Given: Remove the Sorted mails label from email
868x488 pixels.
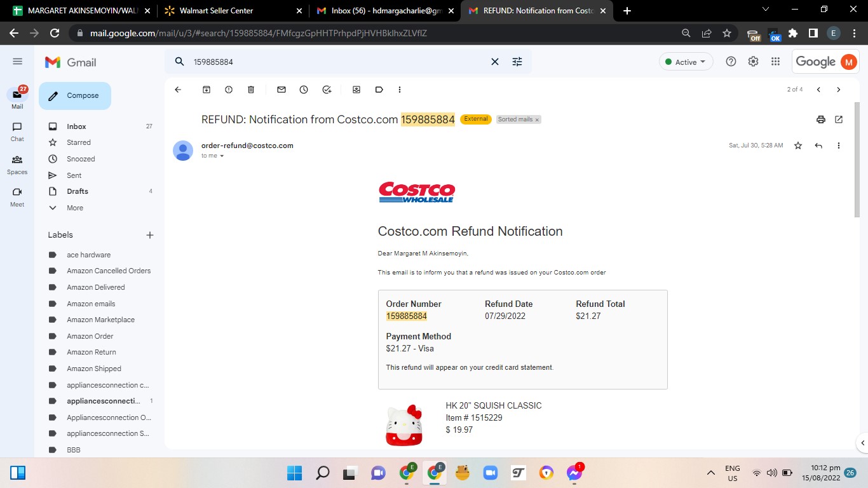Looking at the screenshot, I should tap(537, 119).
